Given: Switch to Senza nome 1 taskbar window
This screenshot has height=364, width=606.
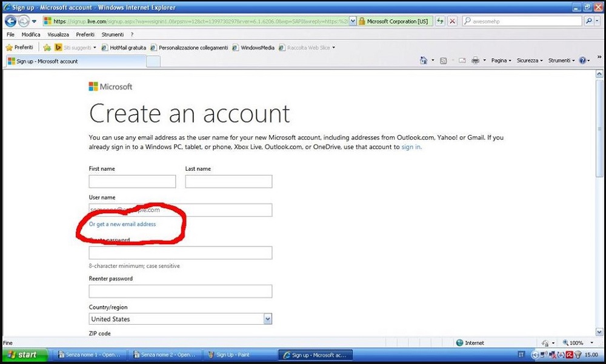Looking at the screenshot, I should 89,355.
